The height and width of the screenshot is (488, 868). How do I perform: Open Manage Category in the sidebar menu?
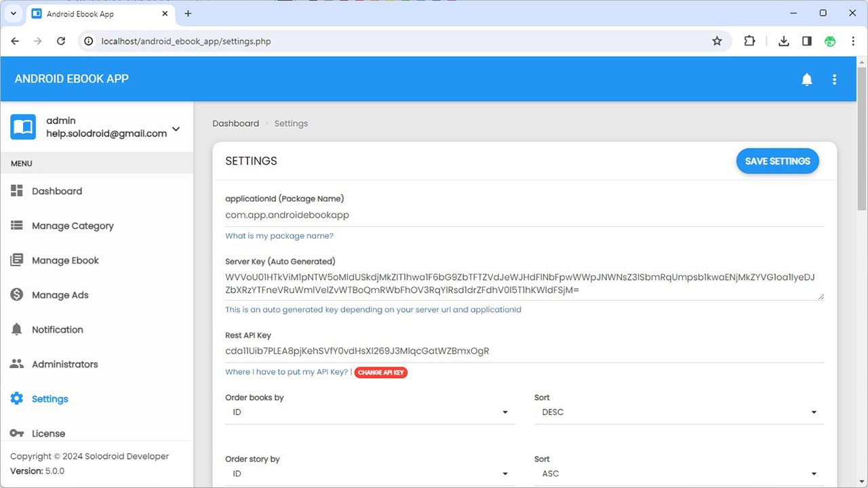pyautogui.click(x=73, y=226)
